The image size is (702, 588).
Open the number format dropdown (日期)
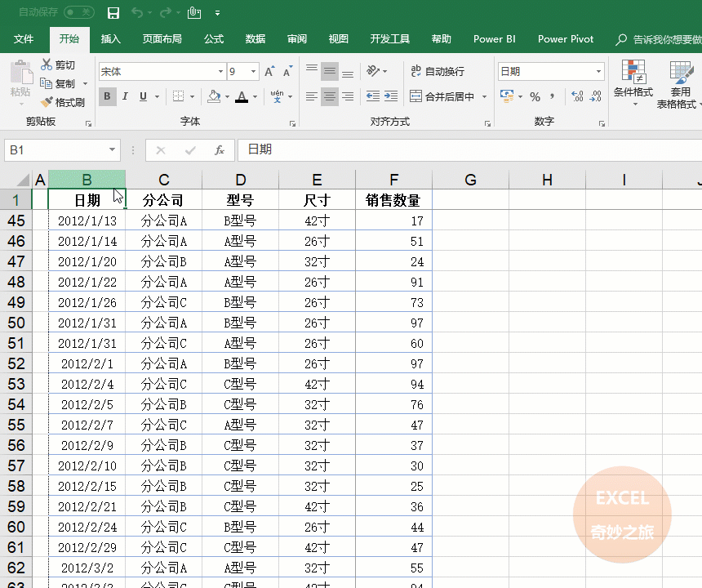[598, 72]
